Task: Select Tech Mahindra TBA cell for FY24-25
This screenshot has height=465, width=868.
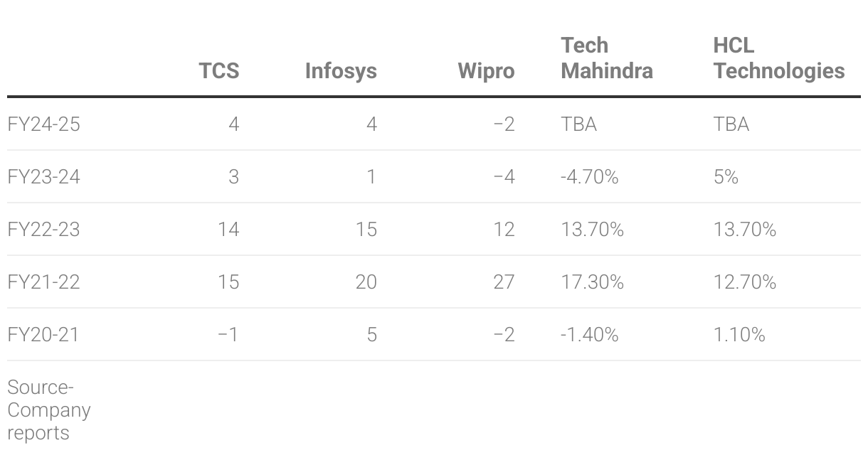Action: [x=579, y=124]
